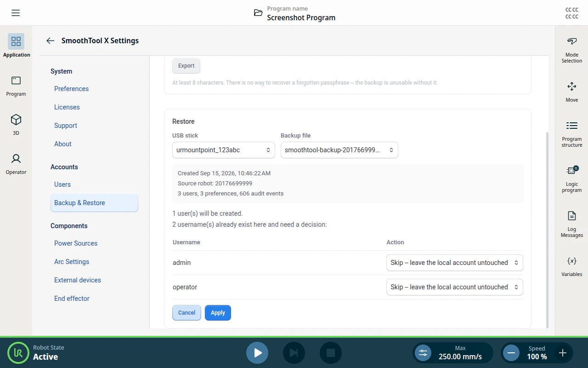Screen dimensions: 588x368
Task: Go back from SmoothTool X Settings
Action: click(51, 40)
